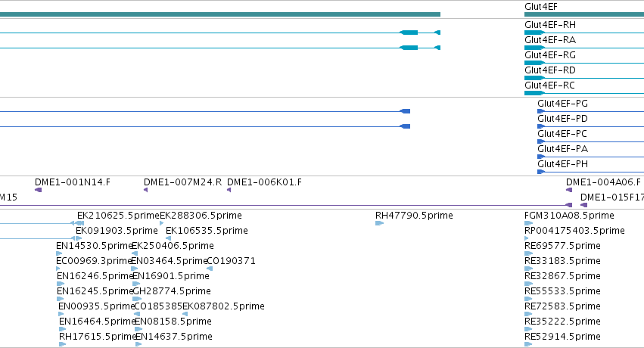
Task: Click the DME1-004A06.F purple arrow
Action: pyautogui.click(x=569, y=190)
